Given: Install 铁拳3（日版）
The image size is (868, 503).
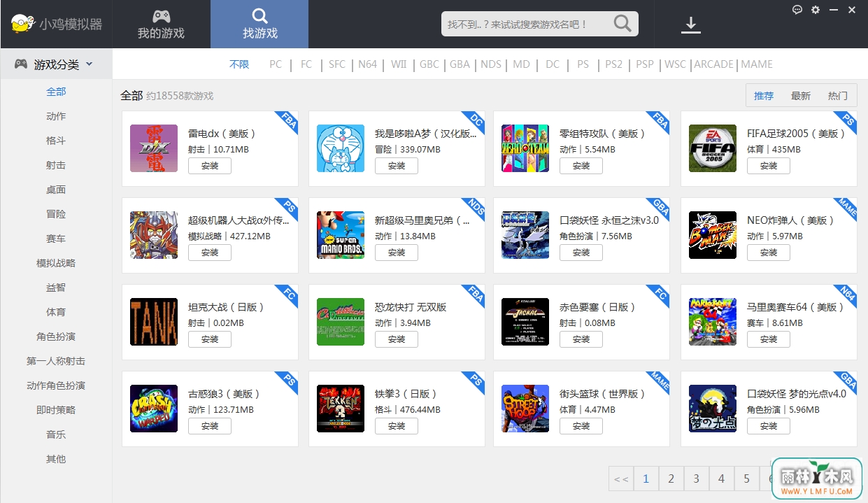Looking at the screenshot, I should pyautogui.click(x=397, y=426).
